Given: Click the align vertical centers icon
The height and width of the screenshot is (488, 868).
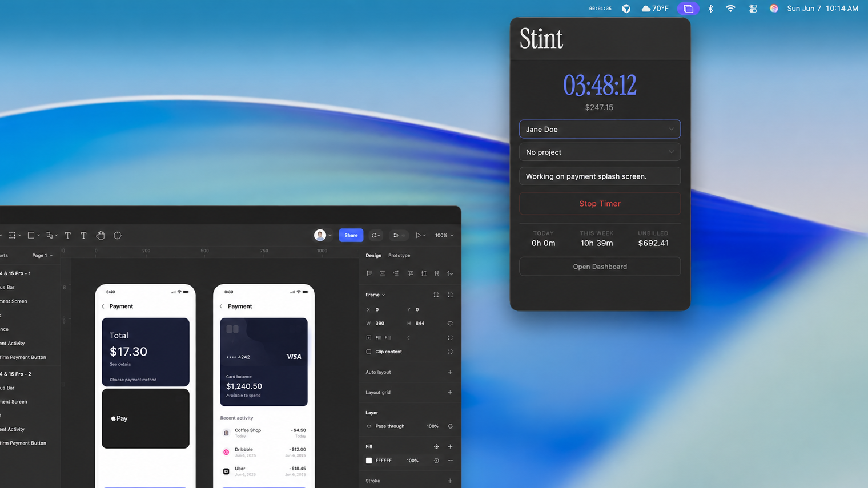Looking at the screenshot, I should coord(424,273).
